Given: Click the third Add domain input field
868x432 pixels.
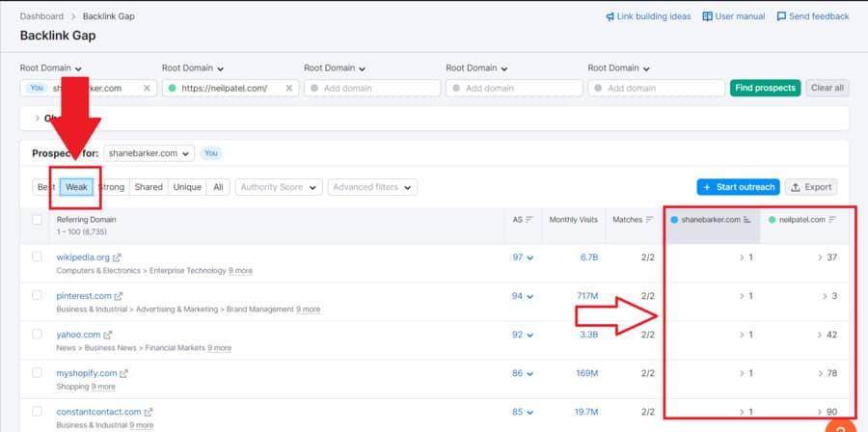Looking at the screenshot, I should (372, 88).
